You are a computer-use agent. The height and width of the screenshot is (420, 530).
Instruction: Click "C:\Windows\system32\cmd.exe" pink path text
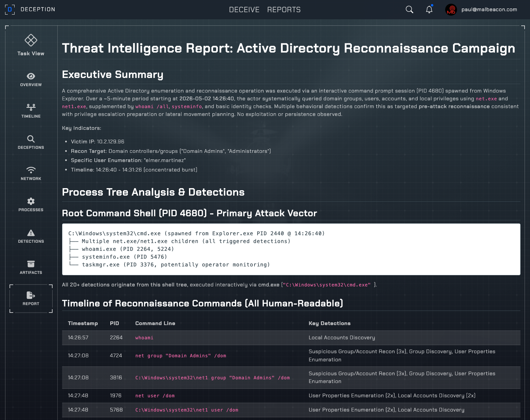pyautogui.click(x=327, y=285)
